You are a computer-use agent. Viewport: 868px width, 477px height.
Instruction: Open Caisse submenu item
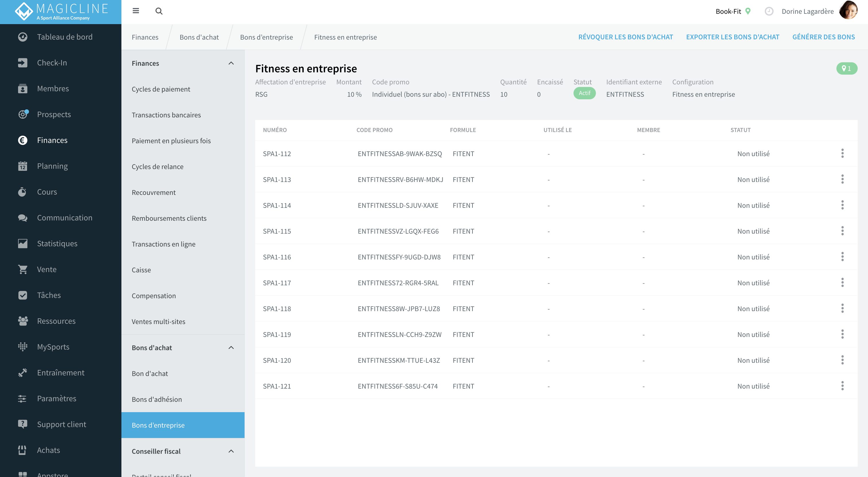pos(183,270)
